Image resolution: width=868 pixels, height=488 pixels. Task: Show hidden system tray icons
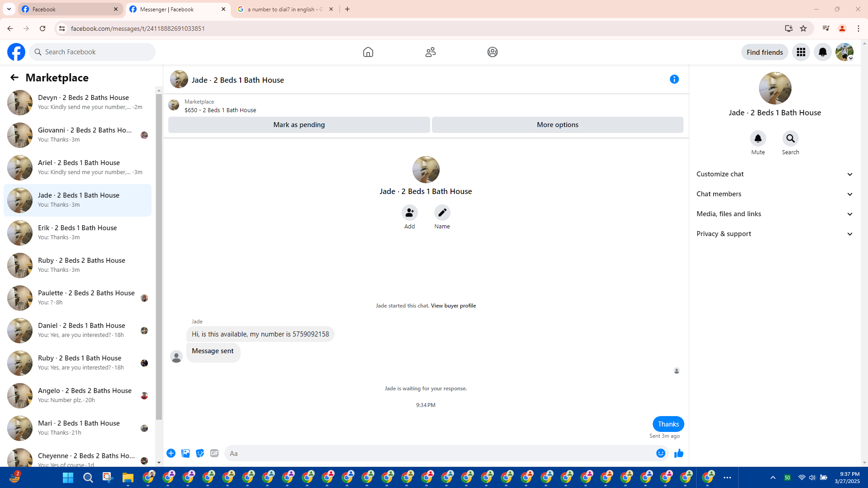773,478
